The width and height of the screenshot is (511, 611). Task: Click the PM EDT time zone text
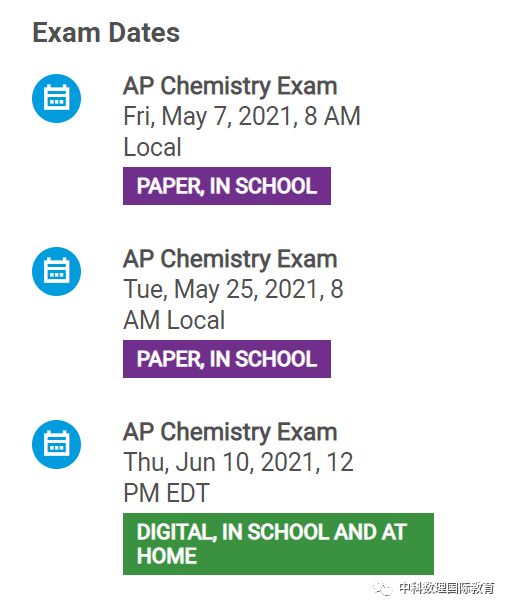click(166, 493)
